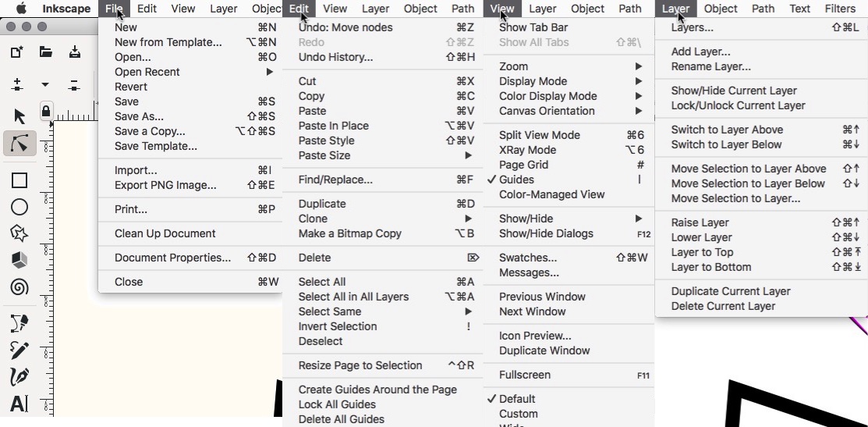868x427 pixels.
Task: Toggle Color-Managed View
Action: [x=569, y=194]
